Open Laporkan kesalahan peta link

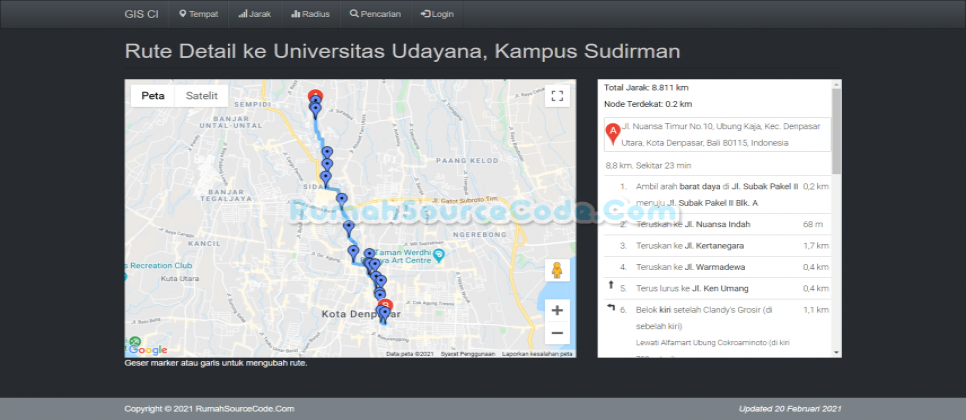(x=537, y=354)
